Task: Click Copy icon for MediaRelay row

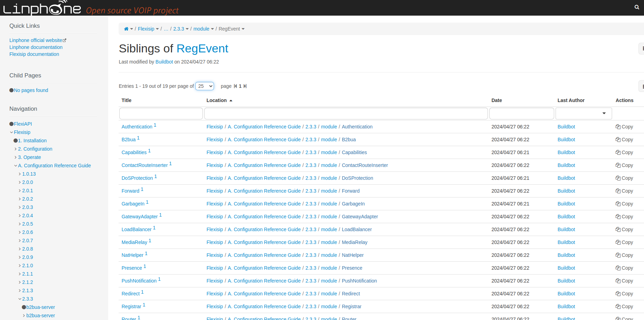Action: coord(618,242)
